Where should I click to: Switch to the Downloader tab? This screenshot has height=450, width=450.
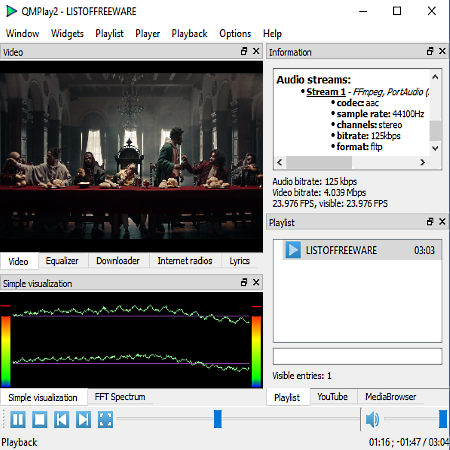coord(118,261)
